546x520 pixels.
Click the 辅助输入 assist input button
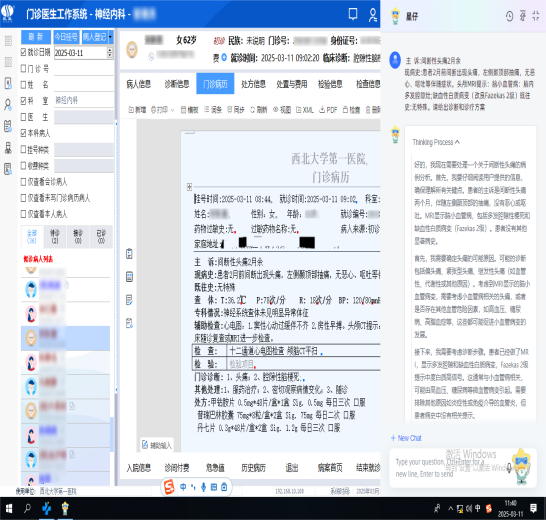(157, 445)
